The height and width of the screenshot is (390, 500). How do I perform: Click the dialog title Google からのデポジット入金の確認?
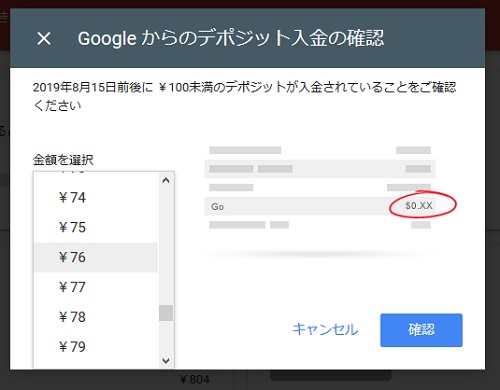[231, 38]
